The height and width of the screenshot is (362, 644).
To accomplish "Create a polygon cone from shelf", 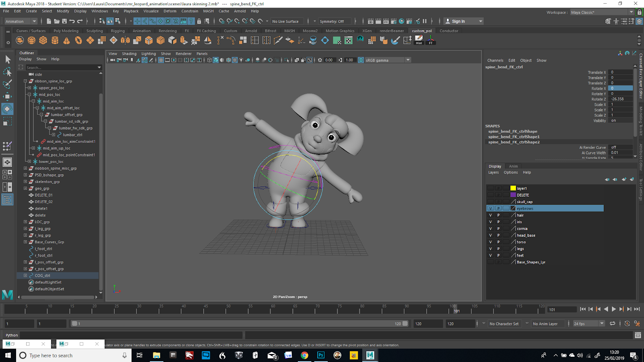I will [67, 40].
